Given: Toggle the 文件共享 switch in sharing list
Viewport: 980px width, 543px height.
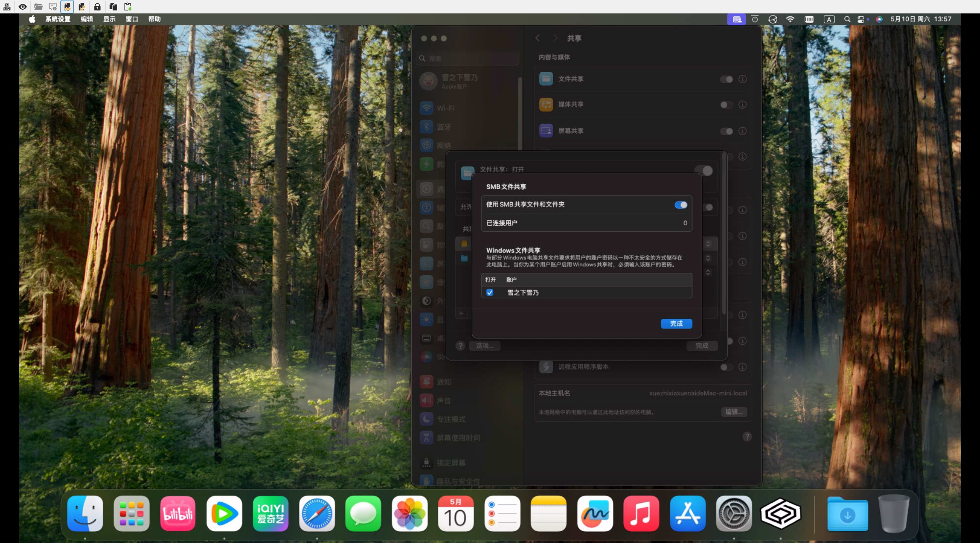Looking at the screenshot, I should [x=727, y=79].
